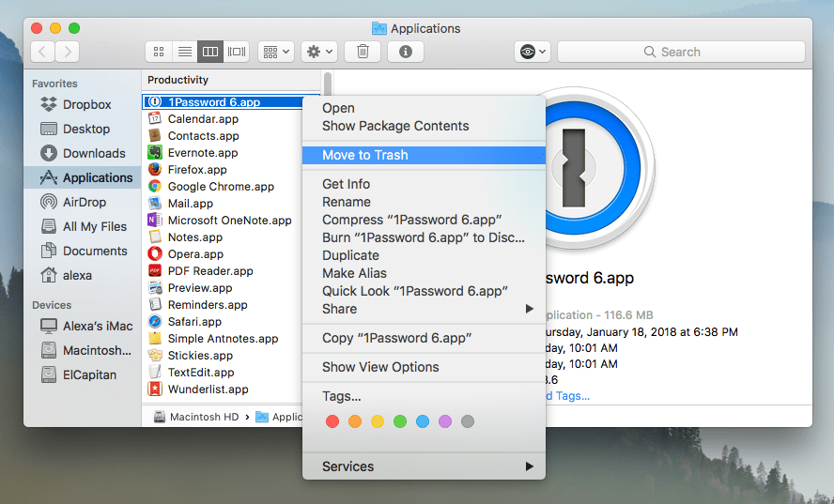Open Downloads in the sidebar

[x=83, y=153]
